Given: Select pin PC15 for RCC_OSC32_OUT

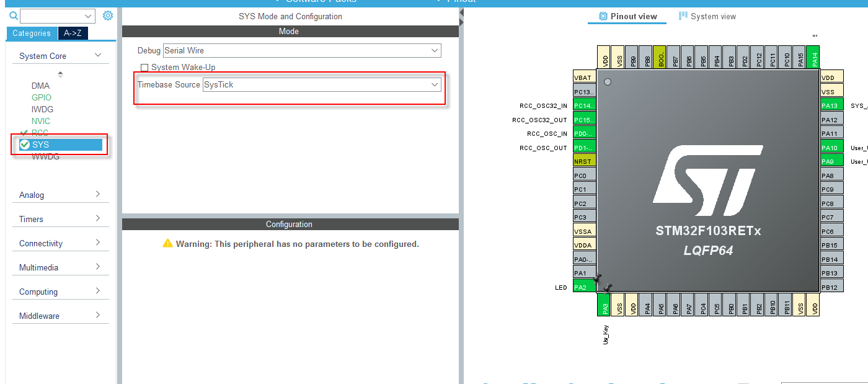Looking at the screenshot, I should pos(585,120).
